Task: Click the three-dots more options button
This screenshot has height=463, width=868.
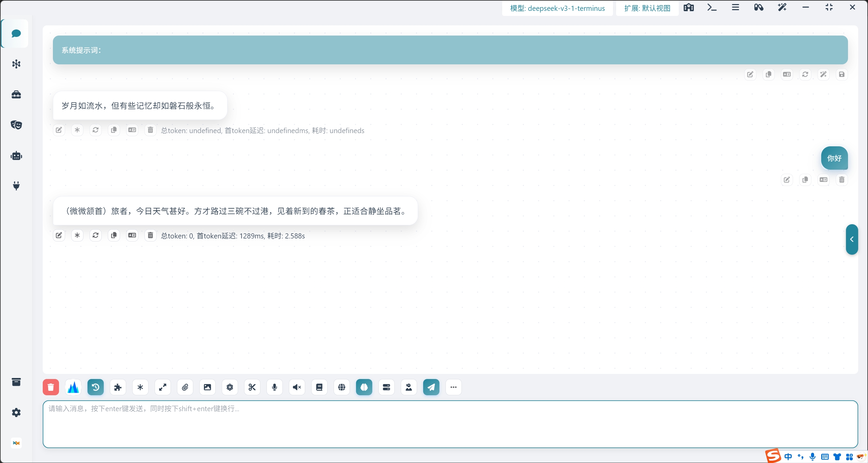Action: tap(454, 387)
